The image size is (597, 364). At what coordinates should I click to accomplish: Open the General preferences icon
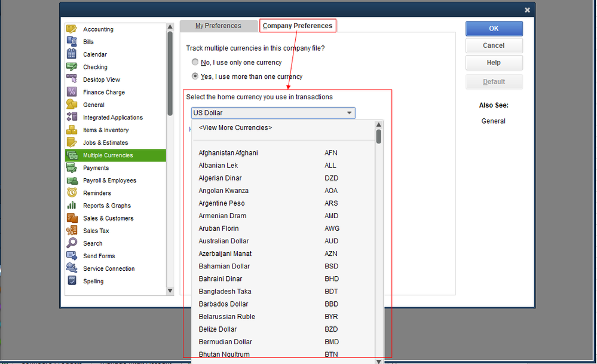coord(72,105)
